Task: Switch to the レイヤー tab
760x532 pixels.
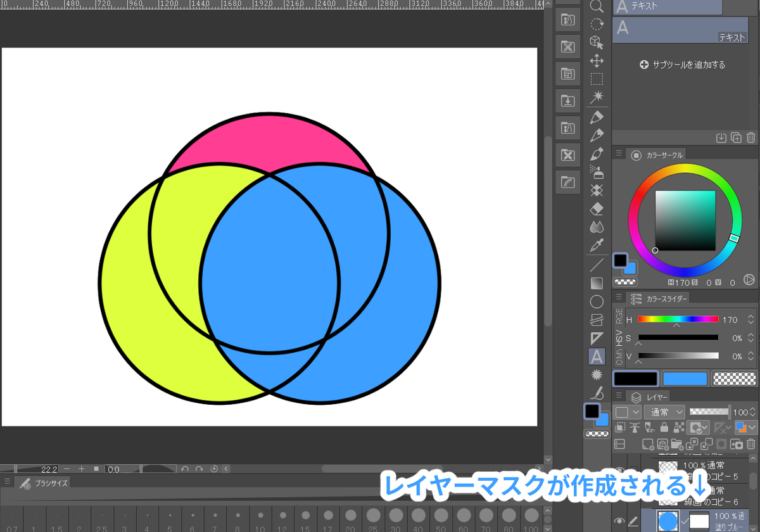Action: [x=649, y=397]
